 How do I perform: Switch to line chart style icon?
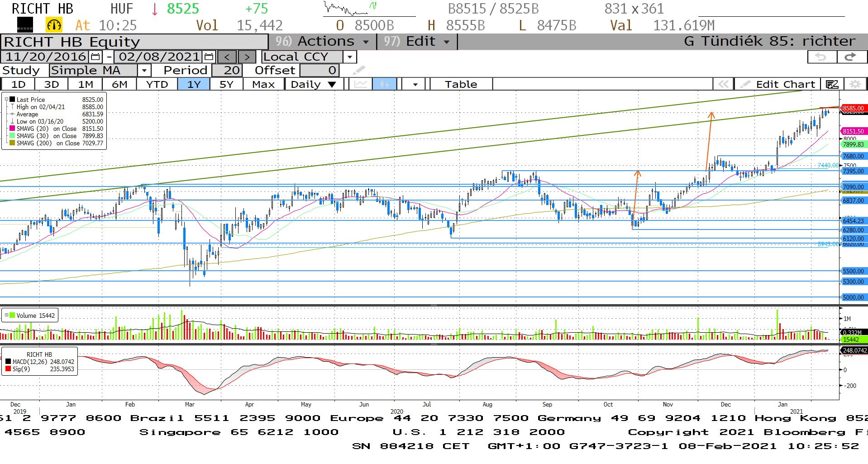361,84
